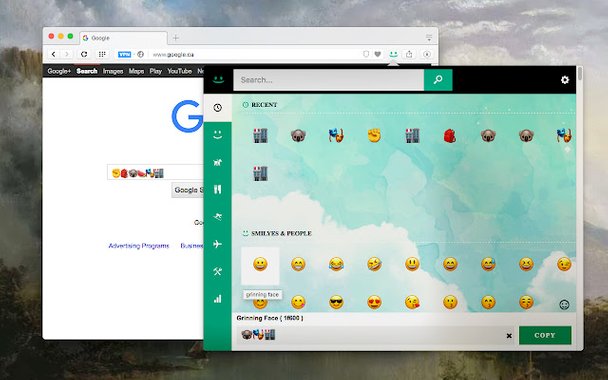
Task: Open Play in the Google bar
Action: click(x=155, y=71)
